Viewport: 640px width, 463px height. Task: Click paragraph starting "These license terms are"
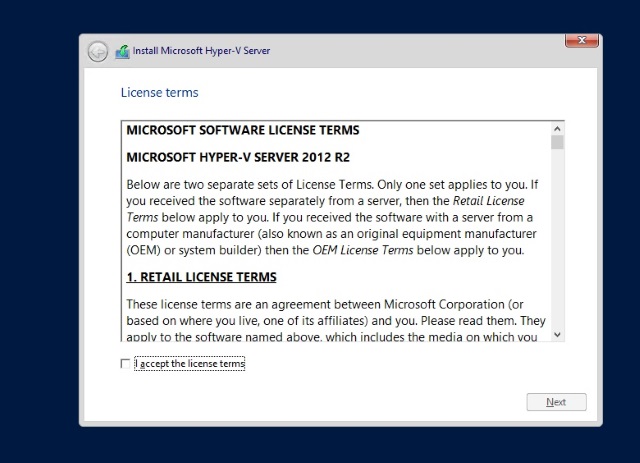pos(336,321)
